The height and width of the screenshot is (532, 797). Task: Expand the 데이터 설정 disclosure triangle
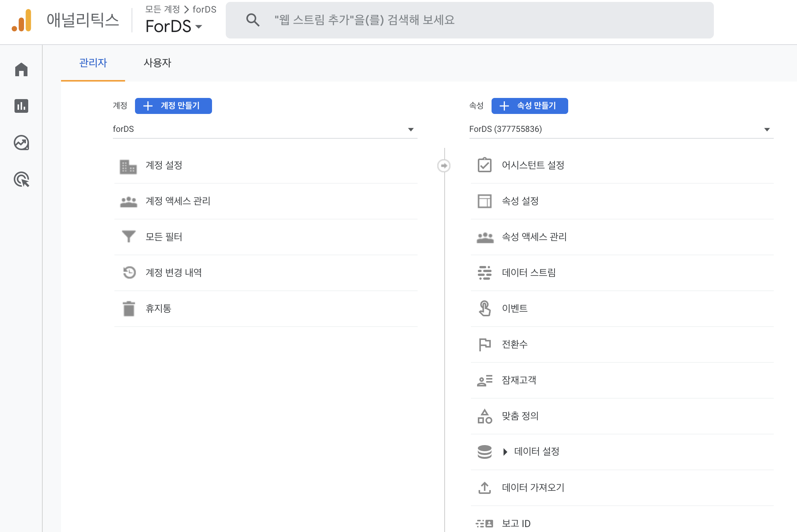(505, 452)
